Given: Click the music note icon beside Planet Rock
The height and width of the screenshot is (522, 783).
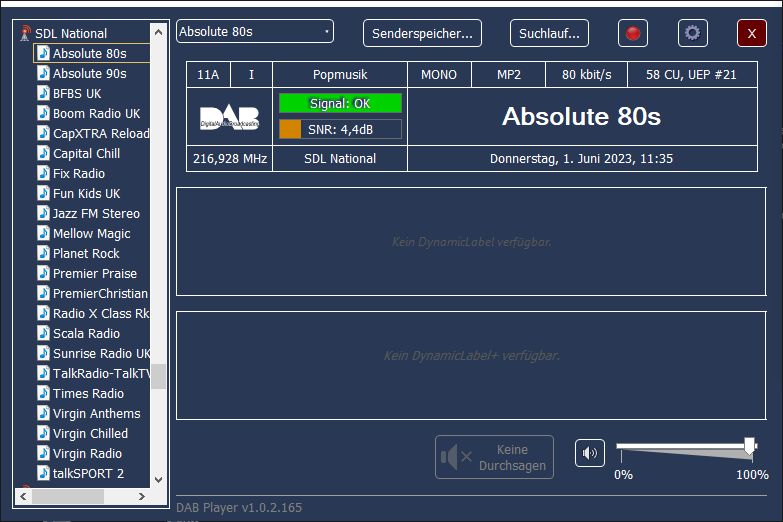Looking at the screenshot, I should 43,253.
